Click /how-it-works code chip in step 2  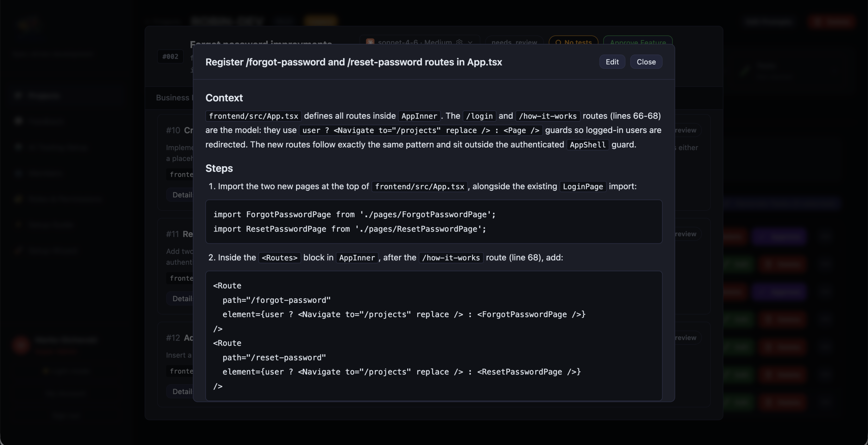tap(451, 258)
